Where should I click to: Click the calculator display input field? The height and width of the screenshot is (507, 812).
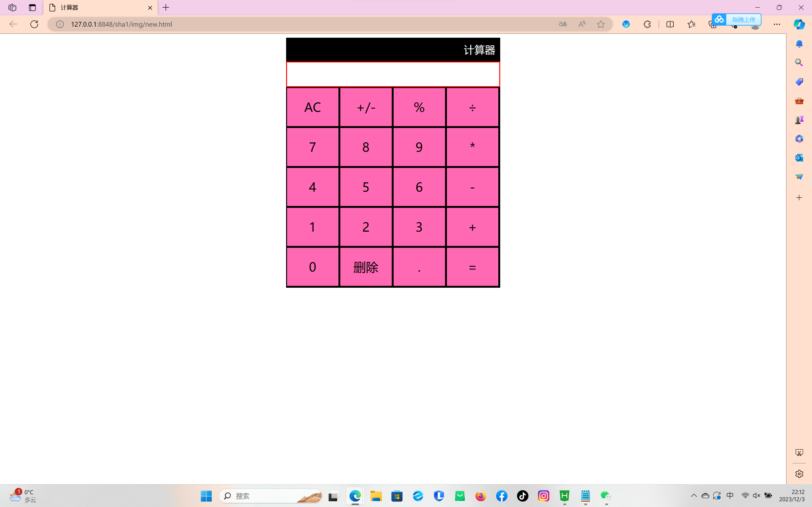pos(393,74)
